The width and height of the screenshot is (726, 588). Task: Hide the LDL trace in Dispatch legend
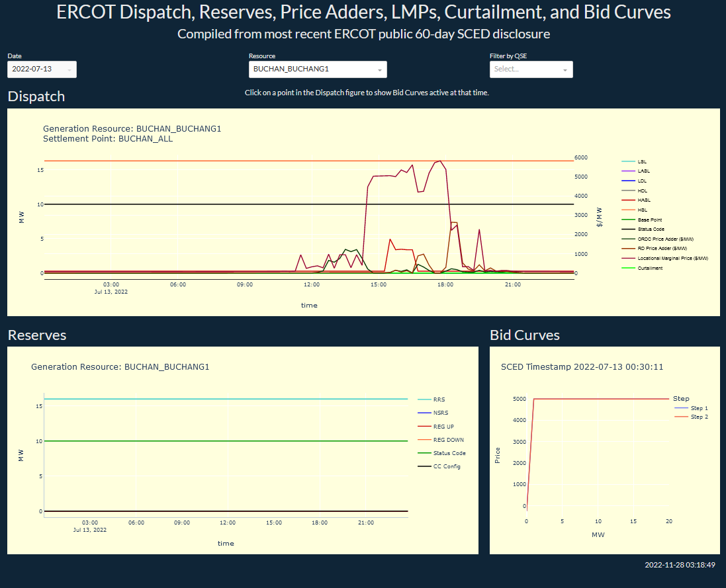click(x=642, y=181)
